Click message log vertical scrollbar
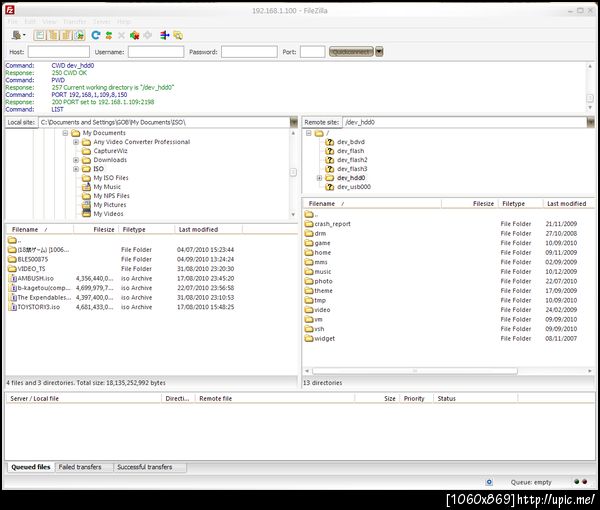 (x=590, y=98)
